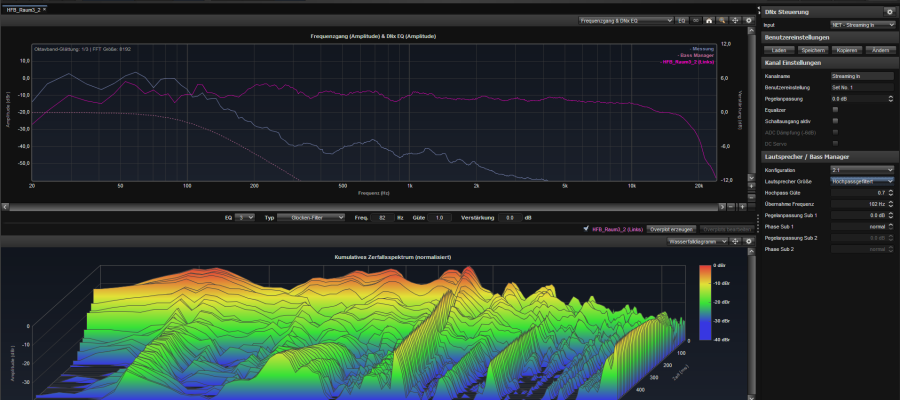Click the Freq. field showing 82

click(x=382, y=218)
